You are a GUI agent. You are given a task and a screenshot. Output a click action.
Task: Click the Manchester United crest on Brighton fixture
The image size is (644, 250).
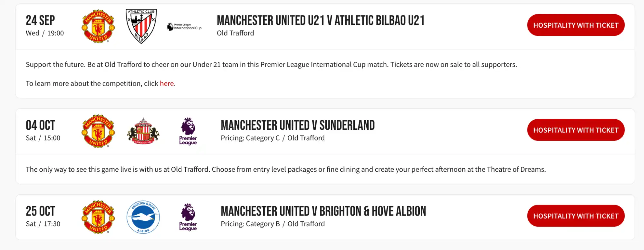click(x=98, y=217)
